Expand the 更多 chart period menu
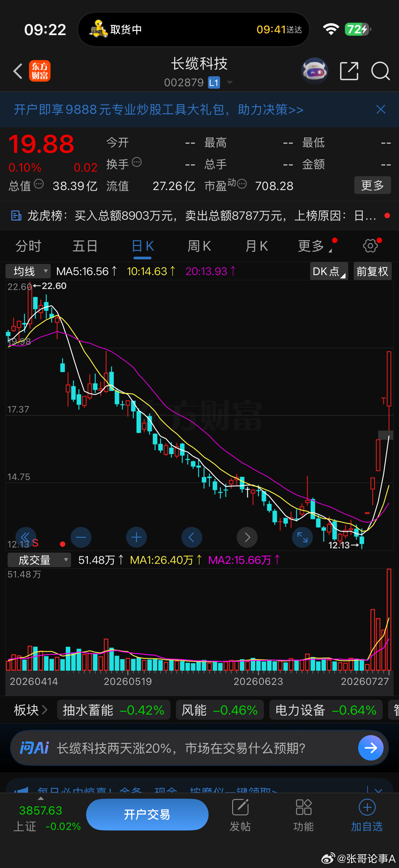 pos(315,246)
